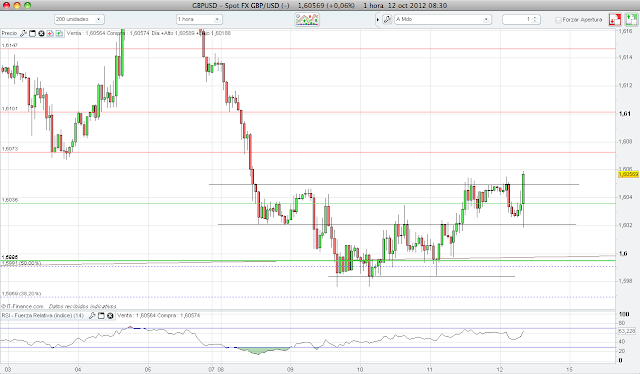This screenshot has height=374, width=640.
Task: Close the RSI indicator panel
Action: point(110,315)
